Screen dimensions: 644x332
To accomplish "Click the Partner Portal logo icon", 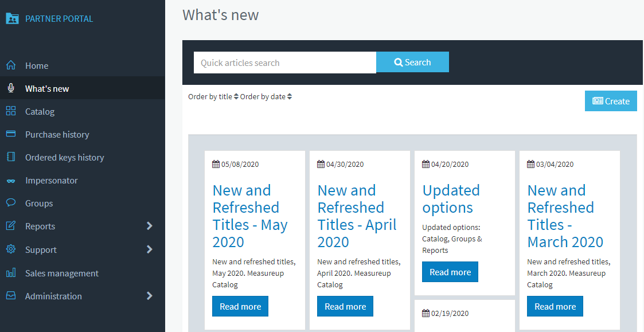I will (12, 18).
